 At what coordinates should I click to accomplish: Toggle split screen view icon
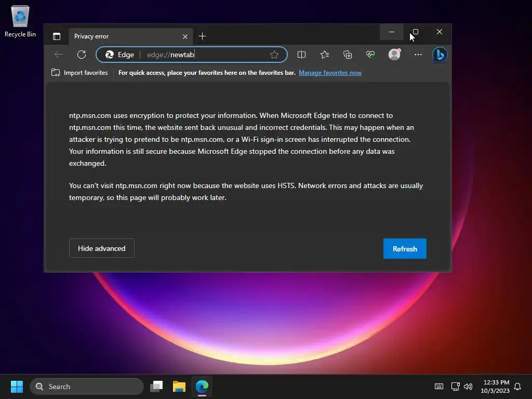pyautogui.click(x=301, y=55)
